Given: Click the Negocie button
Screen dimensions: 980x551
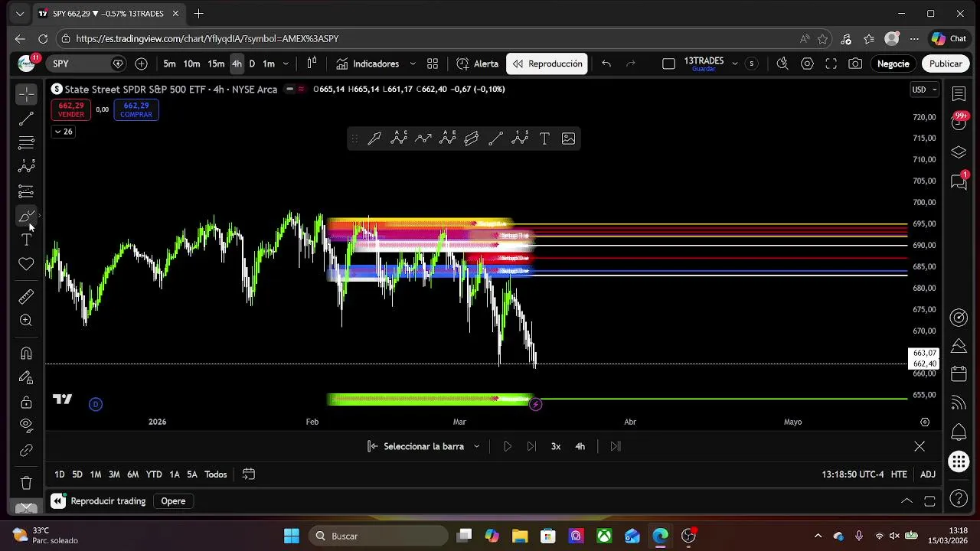Looking at the screenshot, I should coord(893,64).
